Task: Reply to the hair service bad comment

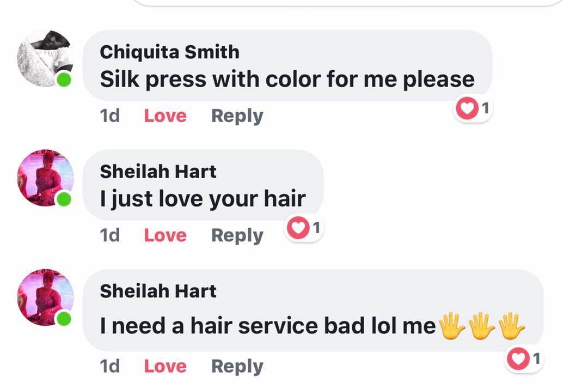Action: [237, 366]
